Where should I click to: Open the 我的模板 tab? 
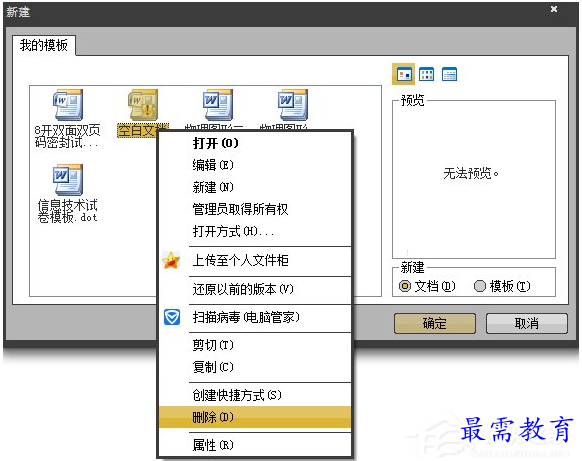coord(44,45)
